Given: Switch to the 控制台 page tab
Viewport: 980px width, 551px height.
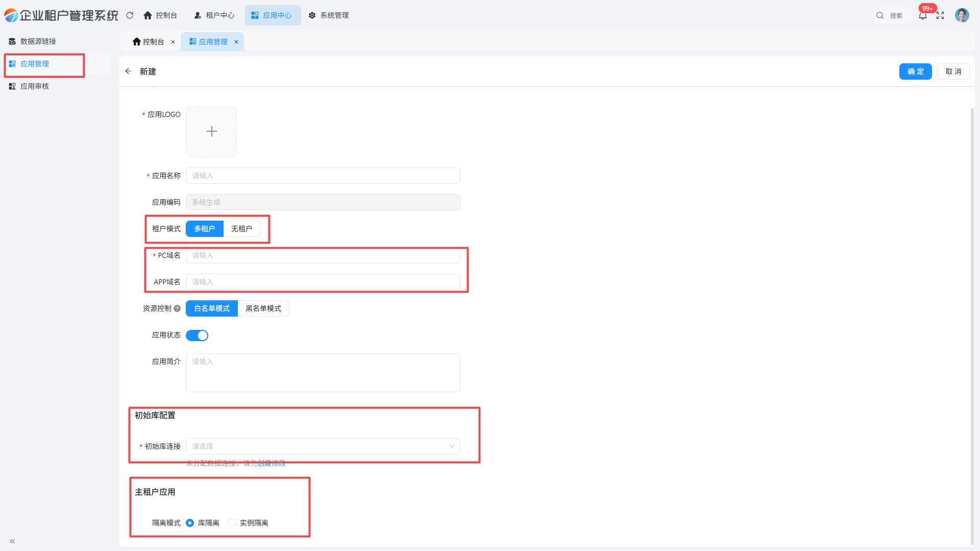Looking at the screenshot, I should 149,42.
